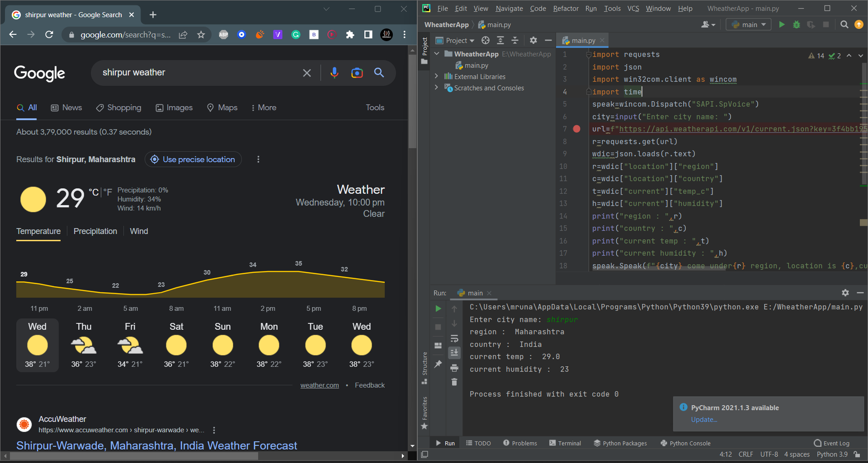The image size is (868, 463).
Task: Bookmark this page with the star icon
Action: tap(201, 35)
